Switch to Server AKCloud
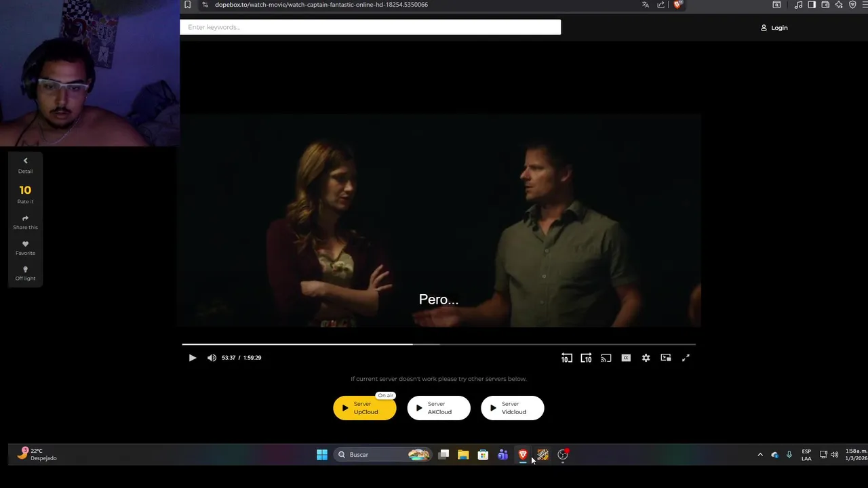The image size is (868, 488). click(x=439, y=408)
